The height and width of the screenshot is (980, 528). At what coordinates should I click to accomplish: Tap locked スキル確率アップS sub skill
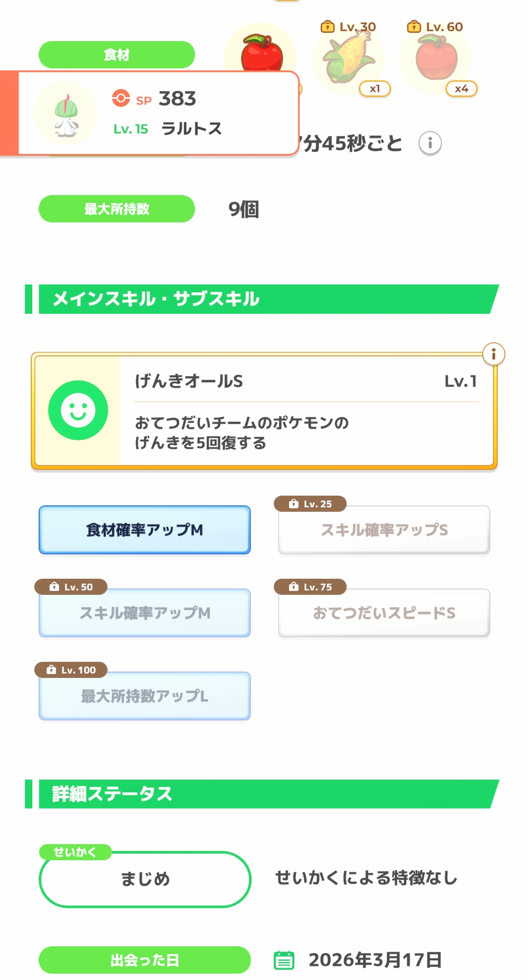[x=384, y=530]
